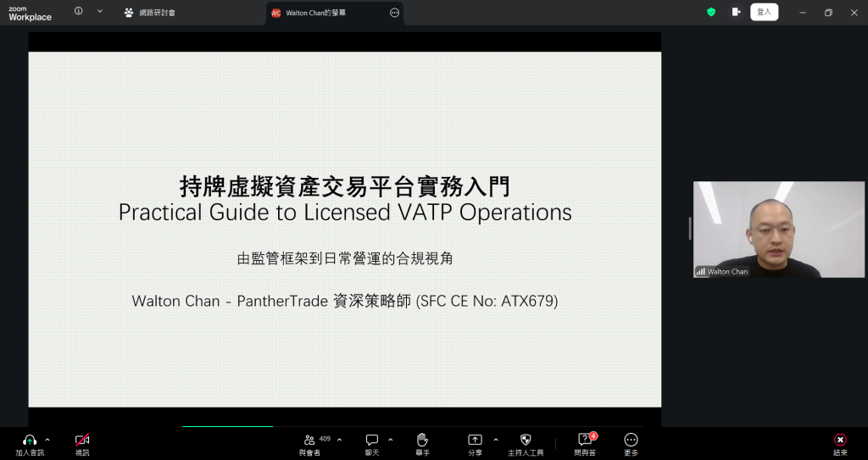The height and width of the screenshot is (460, 868).
Task: Click the red End meeting button
Action: [x=840, y=441]
